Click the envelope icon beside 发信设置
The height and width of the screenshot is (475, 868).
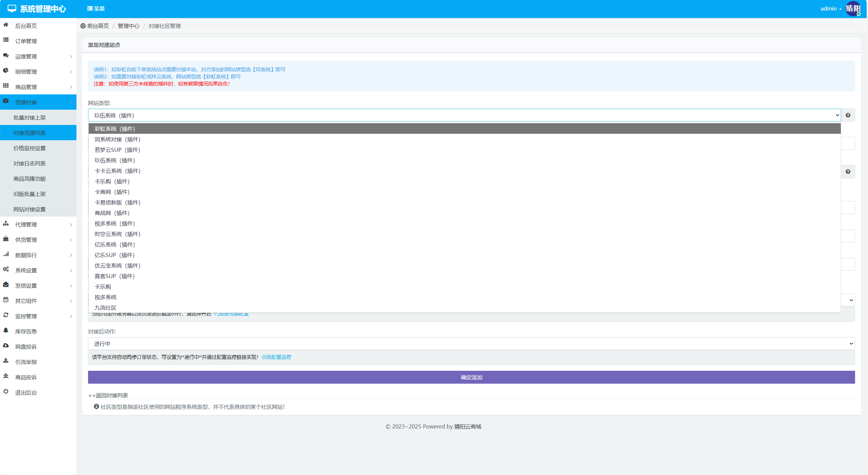pos(6,285)
